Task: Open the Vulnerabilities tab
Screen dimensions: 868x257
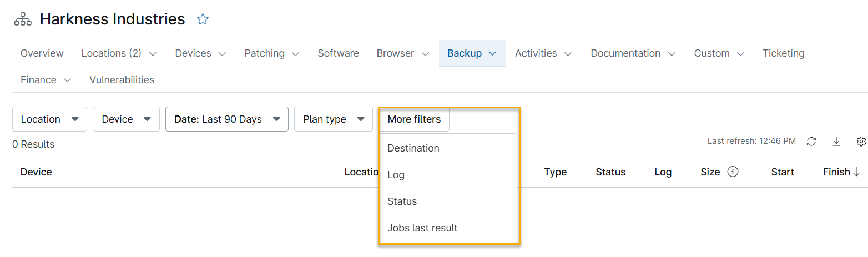Action: point(122,80)
